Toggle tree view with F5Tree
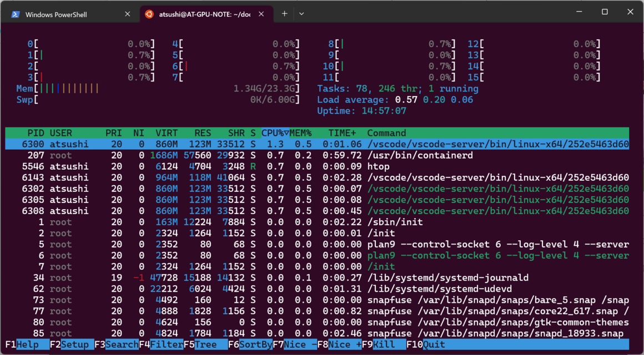This screenshot has width=644, height=355. 200,344
